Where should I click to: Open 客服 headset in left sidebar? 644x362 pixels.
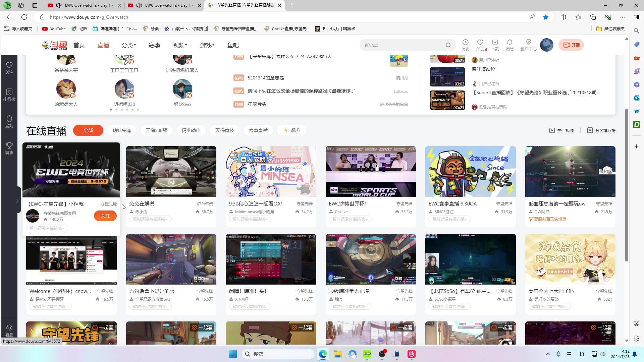point(9,331)
